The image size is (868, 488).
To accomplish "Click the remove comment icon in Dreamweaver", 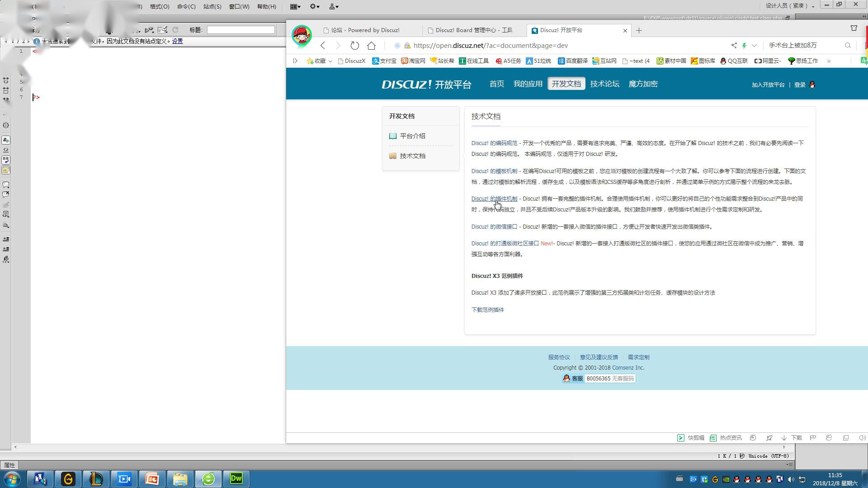I will coord(6,195).
